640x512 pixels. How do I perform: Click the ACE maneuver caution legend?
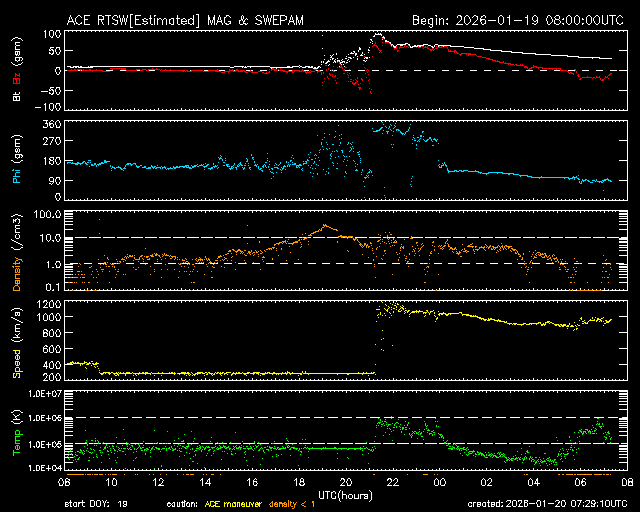click(x=233, y=504)
